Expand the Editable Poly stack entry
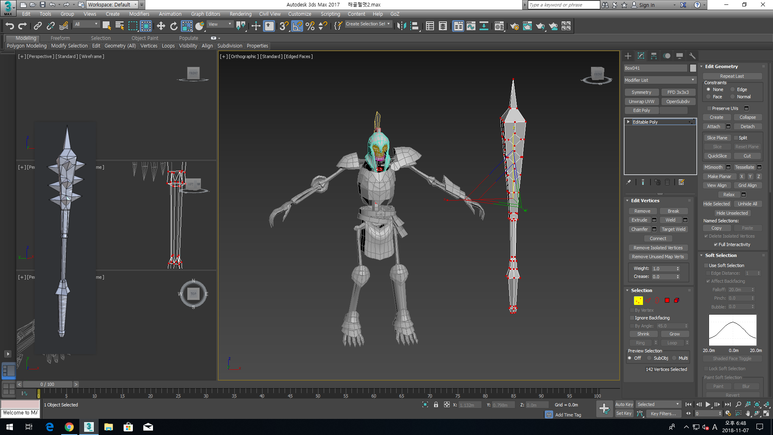Image resolution: width=773 pixels, height=435 pixels. click(x=629, y=122)
